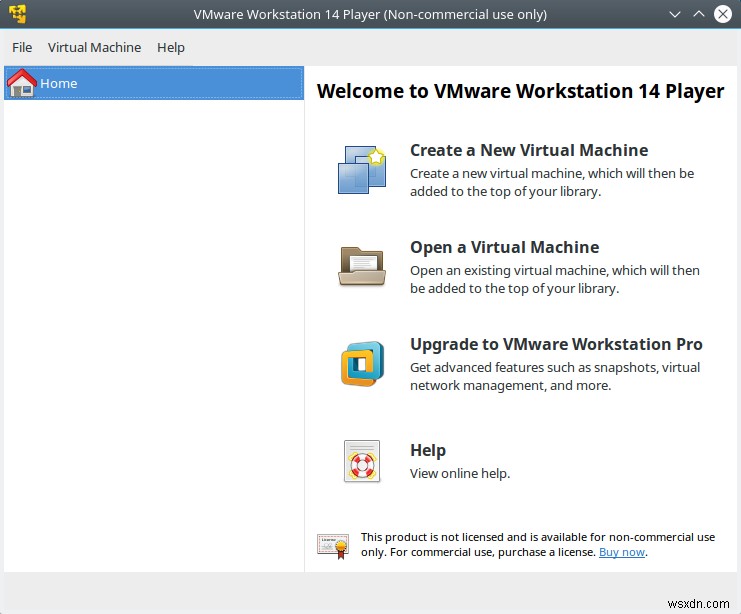
Task: Click the VMware Workstation Pro upgrade icon
Action: [362, 364]
